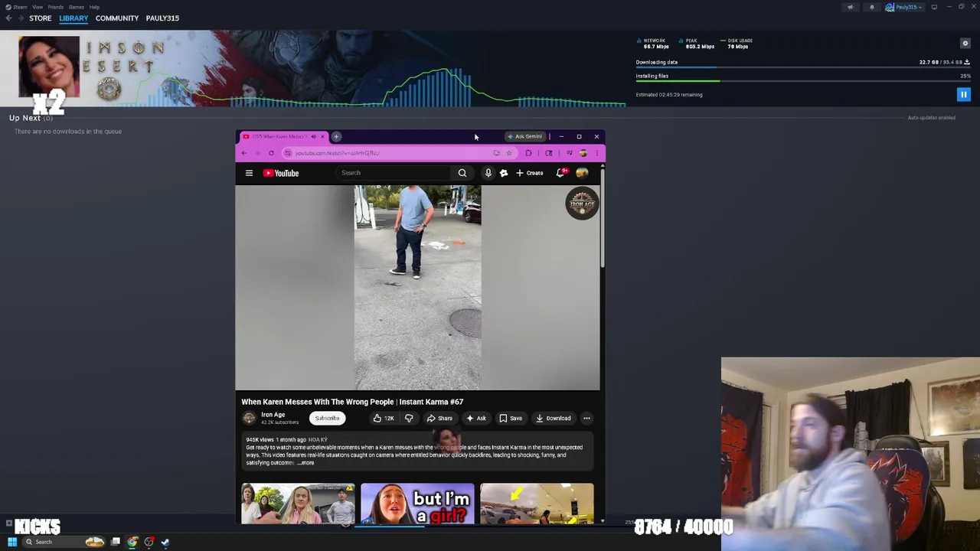
Task: Open Steam notifications bell
Action: [x=871, y=7]
